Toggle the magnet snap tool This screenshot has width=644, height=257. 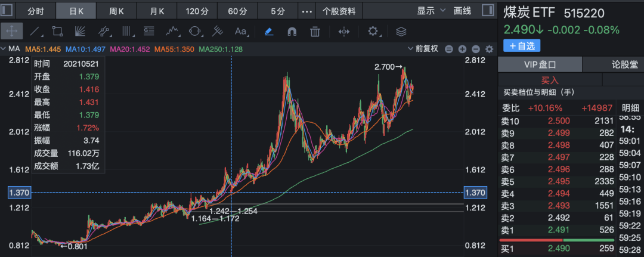pyautogui.click(x=292, y=31)
